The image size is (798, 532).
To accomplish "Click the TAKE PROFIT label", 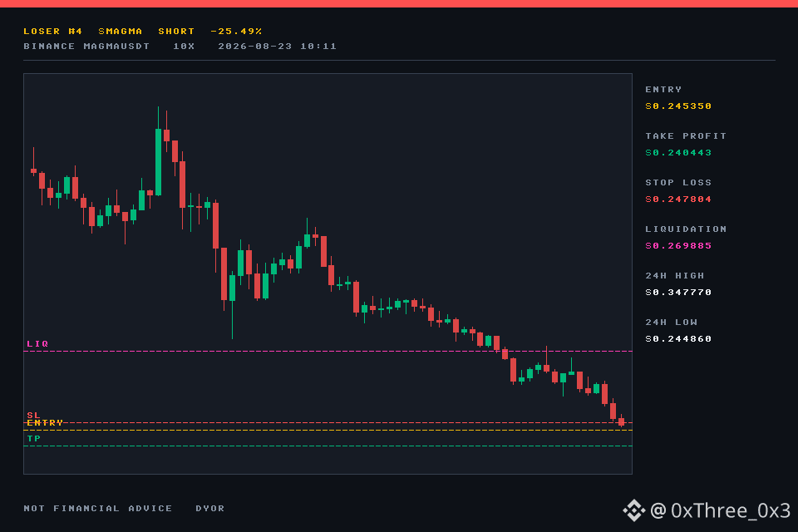I will click(686, 136).
